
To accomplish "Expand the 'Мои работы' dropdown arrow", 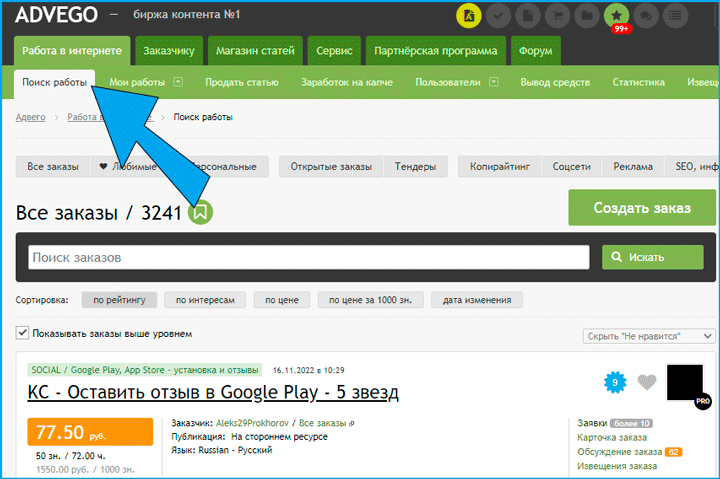I will click(x=178, y=82).
